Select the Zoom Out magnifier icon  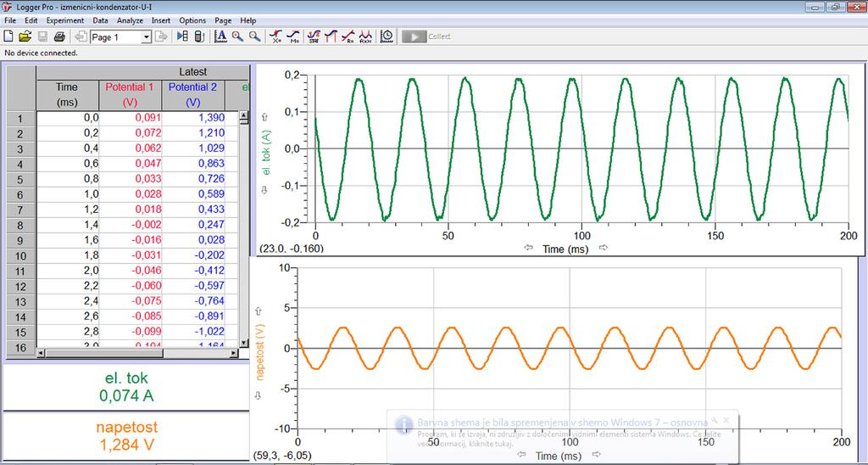point(254,36)
